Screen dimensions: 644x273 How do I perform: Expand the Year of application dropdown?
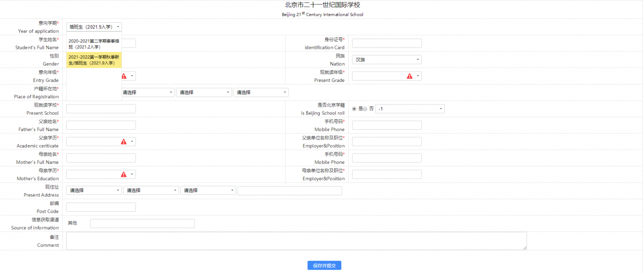tap(94, 27)
